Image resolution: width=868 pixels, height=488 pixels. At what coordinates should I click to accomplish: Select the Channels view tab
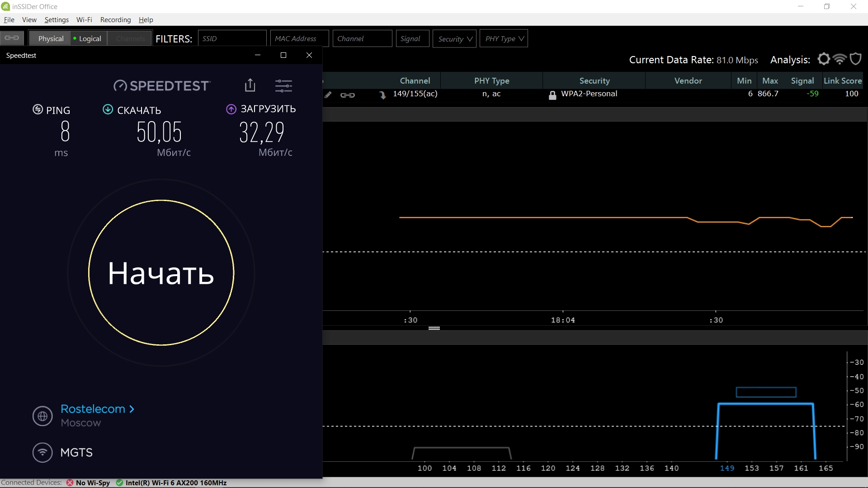pyautogui.click(x=130, y=38)
